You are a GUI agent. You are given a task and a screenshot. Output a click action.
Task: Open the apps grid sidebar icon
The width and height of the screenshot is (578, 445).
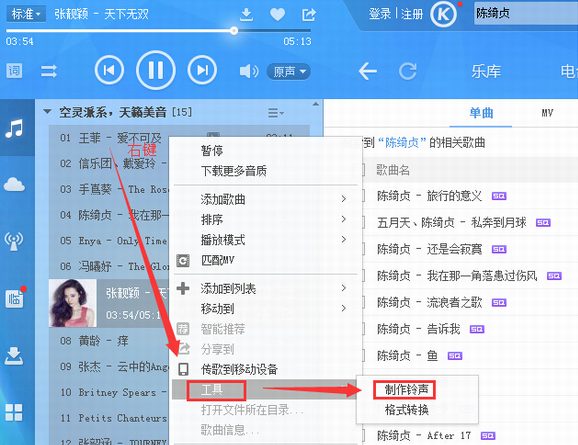coord(14,412)
